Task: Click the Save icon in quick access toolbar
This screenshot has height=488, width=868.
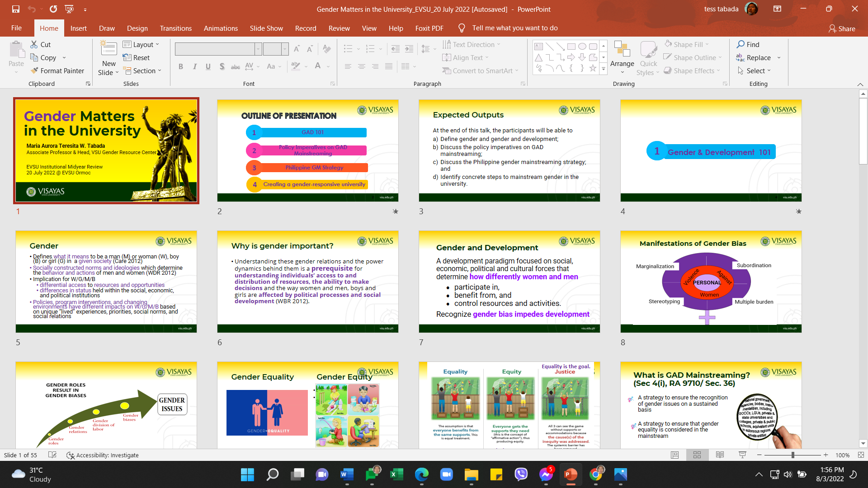Action: point(16,9)
